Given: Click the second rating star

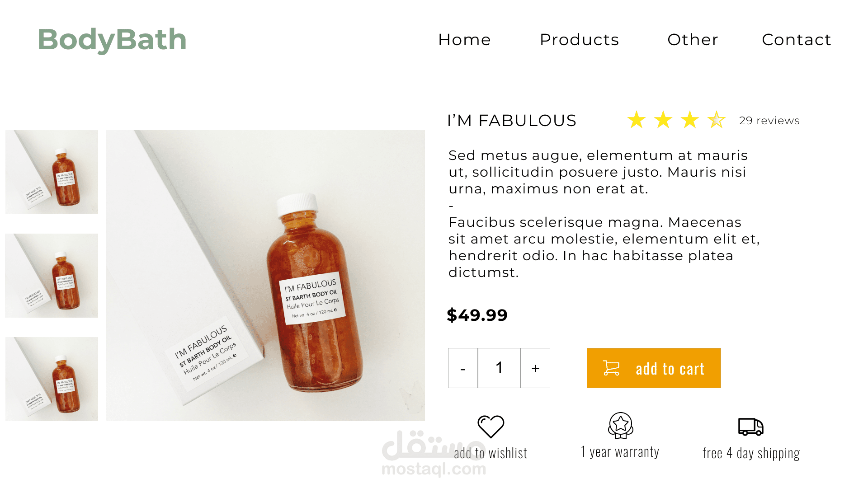Looking at the screenshot, I should 663,120.
